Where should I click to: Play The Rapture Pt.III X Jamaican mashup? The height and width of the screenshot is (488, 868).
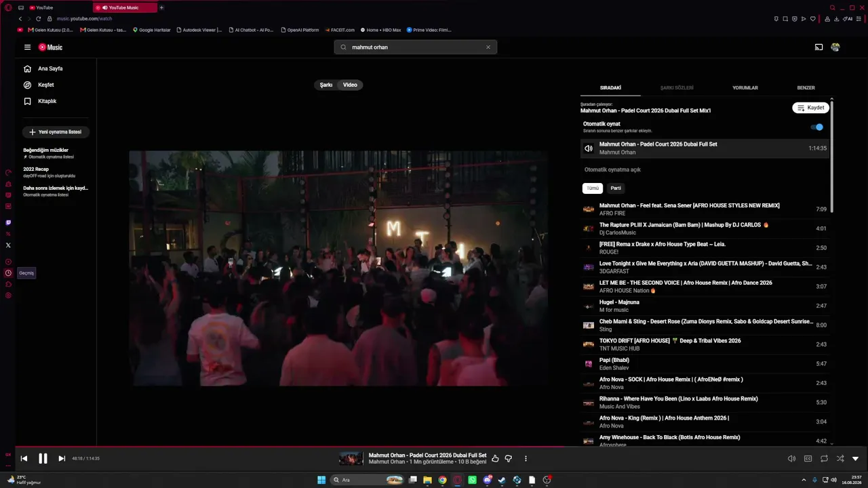pos(705,228)
